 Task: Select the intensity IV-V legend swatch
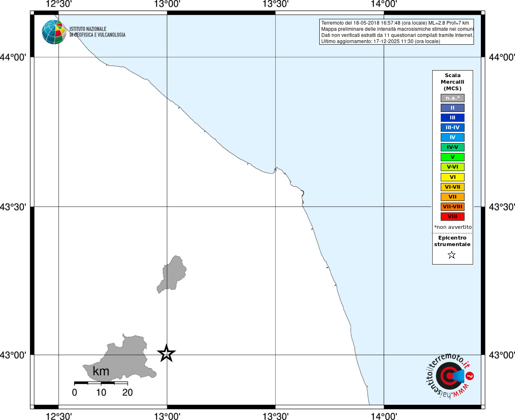pos(452,147)
